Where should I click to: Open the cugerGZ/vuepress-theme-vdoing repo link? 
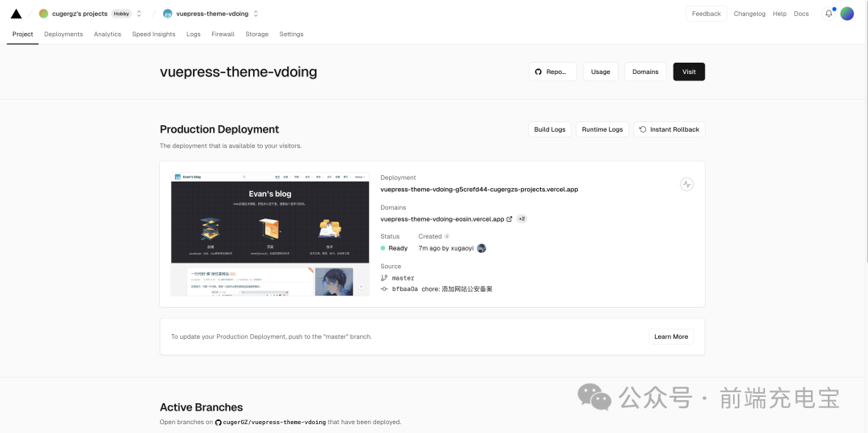[x=274, y=422]
